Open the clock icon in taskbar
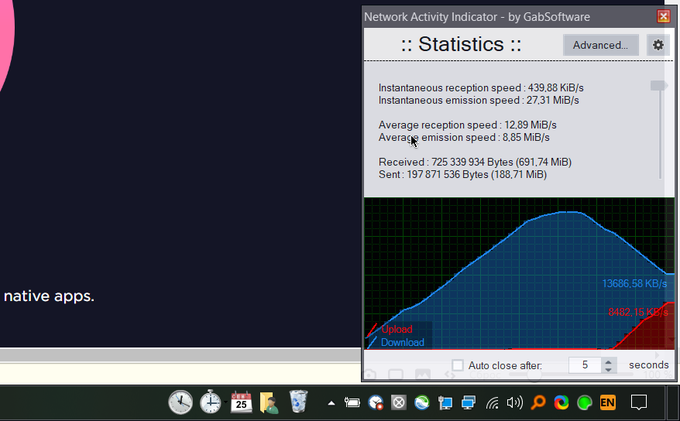680x421 pixels. tap(180, 402)
